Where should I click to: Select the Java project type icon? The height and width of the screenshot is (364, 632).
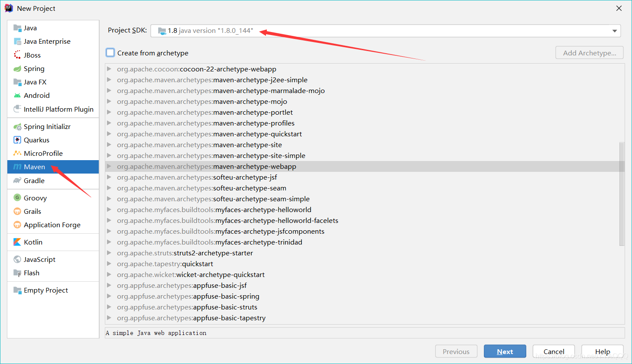(x=17, y=28)
